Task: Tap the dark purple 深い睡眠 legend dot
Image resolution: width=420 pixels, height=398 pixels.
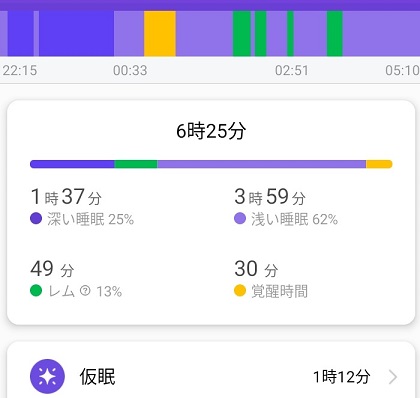Action: pyautogui.click(x=36, y=219)
